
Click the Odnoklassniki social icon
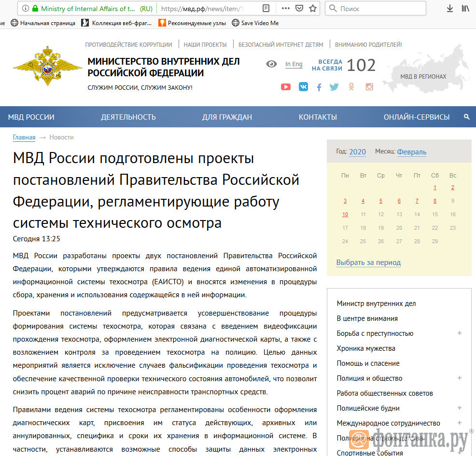(x=351, y=87)
